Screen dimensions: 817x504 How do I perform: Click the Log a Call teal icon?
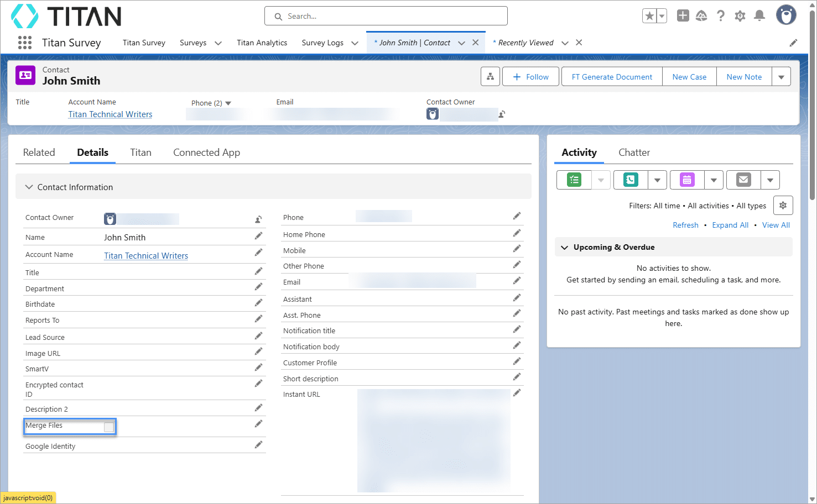[x=631, y=180]
